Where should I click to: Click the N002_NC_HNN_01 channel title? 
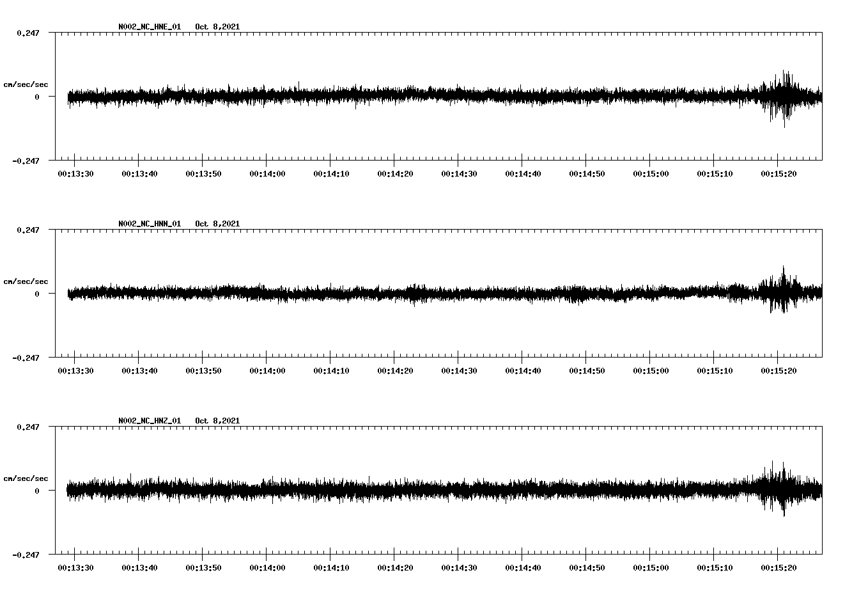(x=150, y=224)
